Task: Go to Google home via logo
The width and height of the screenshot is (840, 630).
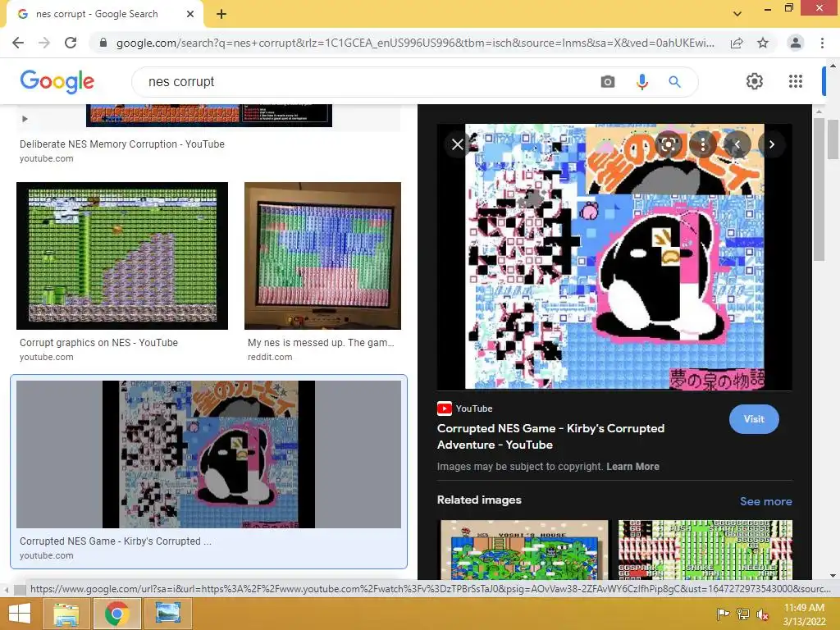Action: click(57, 81)
